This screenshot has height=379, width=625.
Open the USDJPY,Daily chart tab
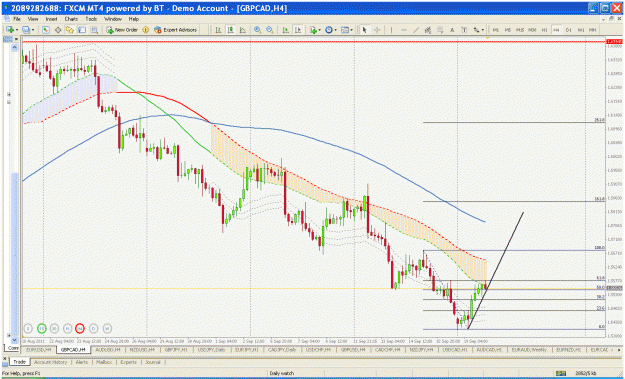pyautogui.click(x=212, y=350)
